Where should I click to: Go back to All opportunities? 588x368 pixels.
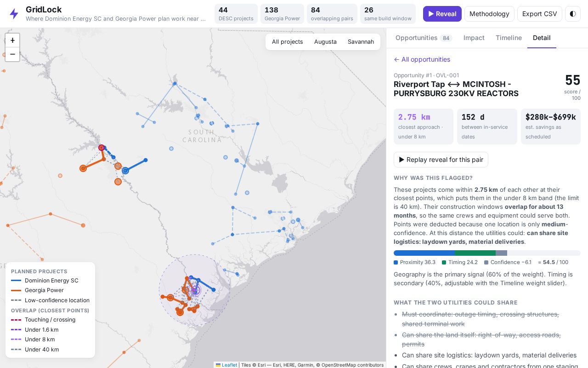(422, 59)
